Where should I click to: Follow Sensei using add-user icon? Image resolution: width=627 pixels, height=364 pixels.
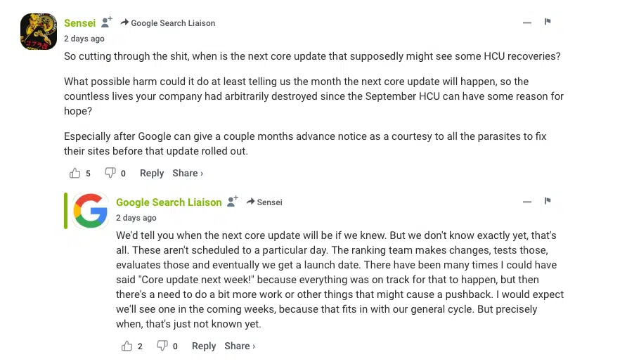pos(106,22)
